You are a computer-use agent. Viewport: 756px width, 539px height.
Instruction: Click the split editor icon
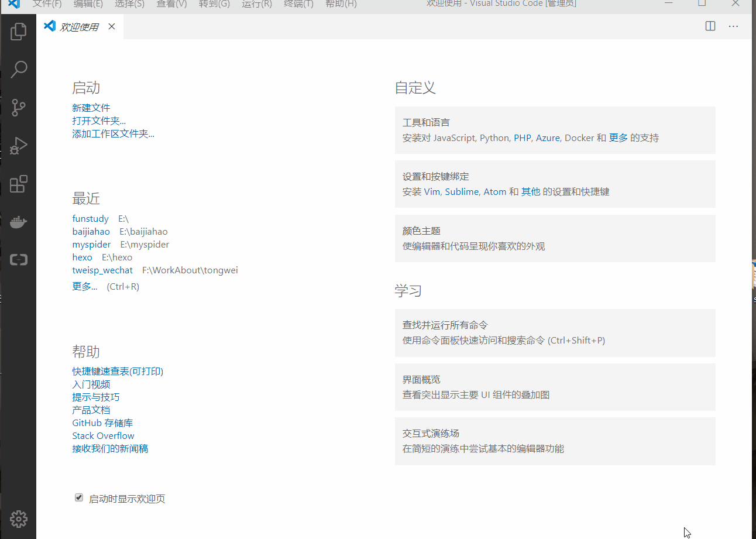710,26
